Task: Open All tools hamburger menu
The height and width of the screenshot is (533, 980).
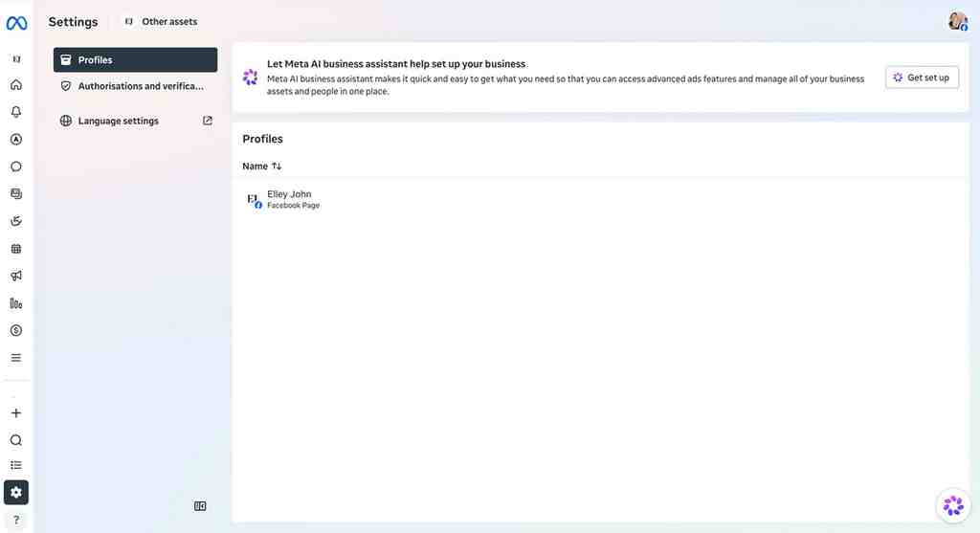Action: pyautogui.click(x=16, y=358)
